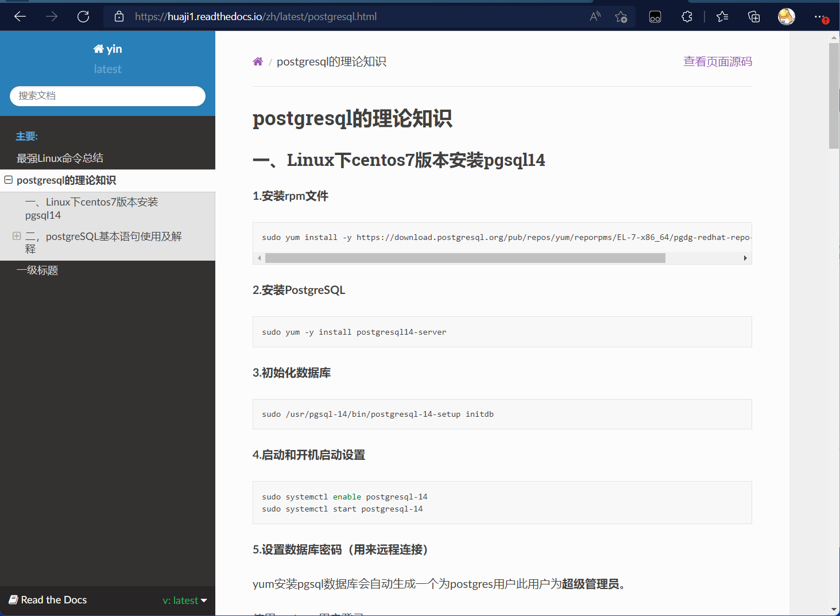
Task: Open the user profile avatar
Action: (x=787, y=17)
